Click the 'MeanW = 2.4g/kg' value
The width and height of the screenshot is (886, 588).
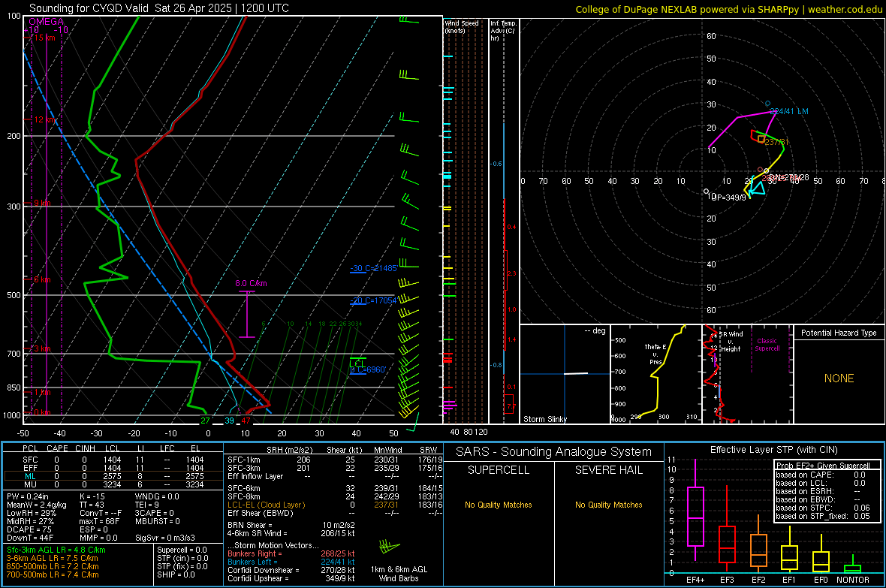click(x=37, y=505)
